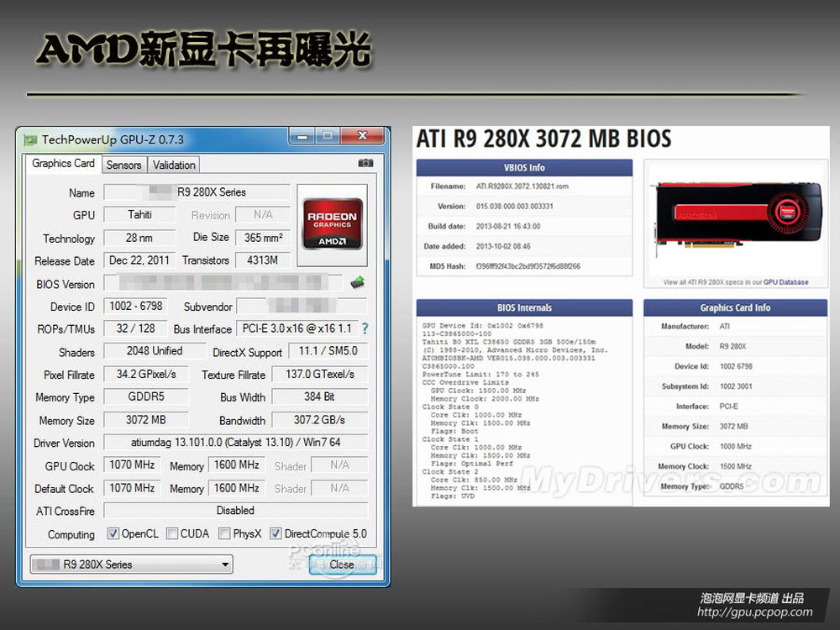Viewport: 840px width, 630px height.
Task: Click the Memory Type field GDDR5
Action: coord(146,396)
